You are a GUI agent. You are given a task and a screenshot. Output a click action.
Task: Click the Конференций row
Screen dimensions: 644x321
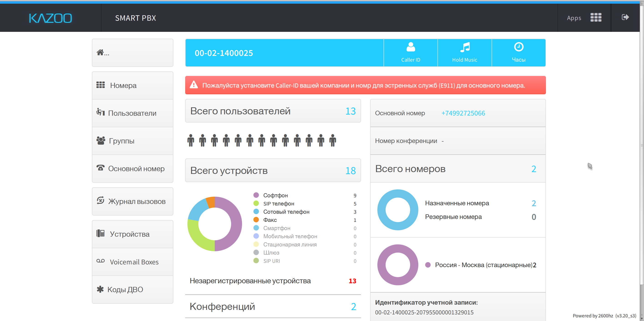click(x=273, y=306)
